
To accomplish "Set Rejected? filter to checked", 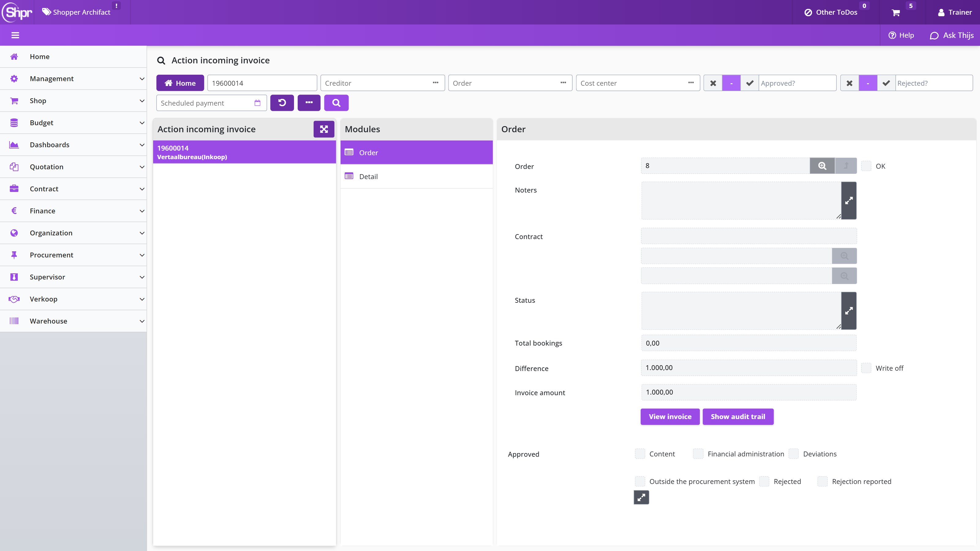I will point(886,83).
